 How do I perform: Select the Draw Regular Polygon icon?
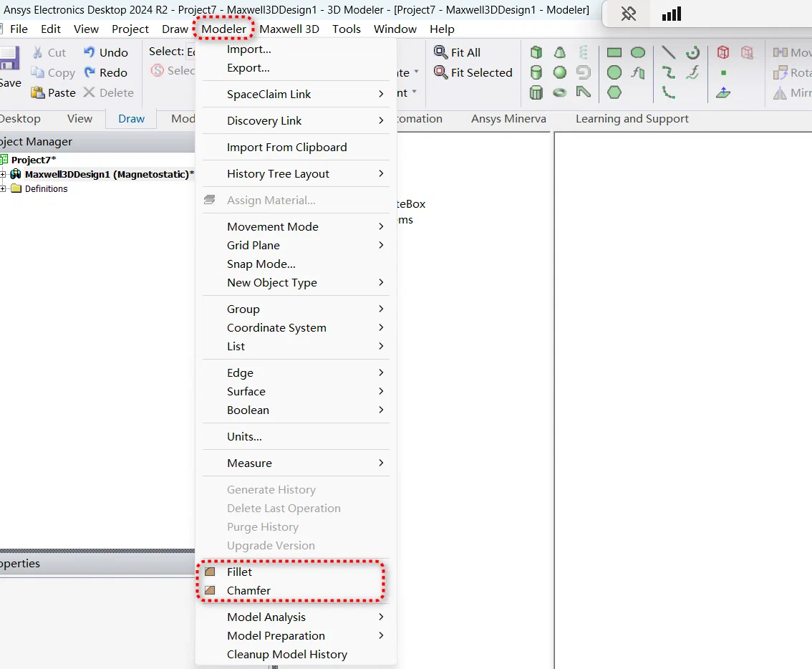[x=614, y=93]
